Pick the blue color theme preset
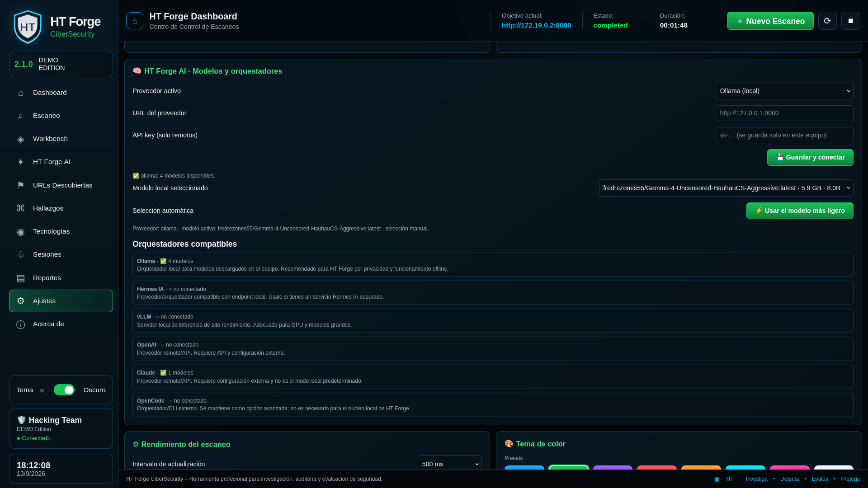868x488 pixels. 524,468
